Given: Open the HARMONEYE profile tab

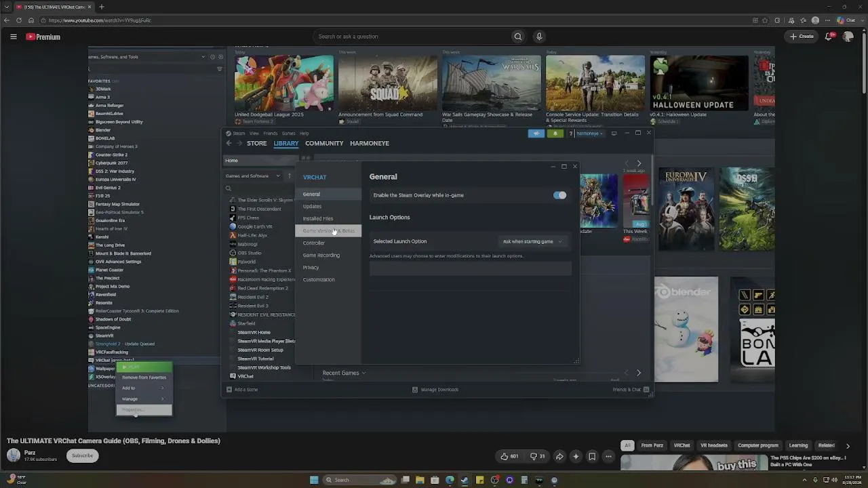Looking at the screenshot, I should [x=370, y=144].
